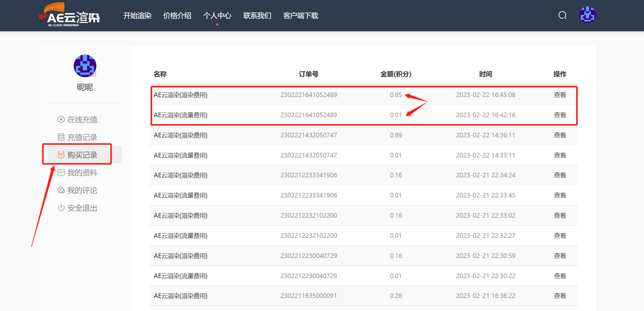Click 流量费用 name in the 22:30:22 row

[x=181, y=276]
